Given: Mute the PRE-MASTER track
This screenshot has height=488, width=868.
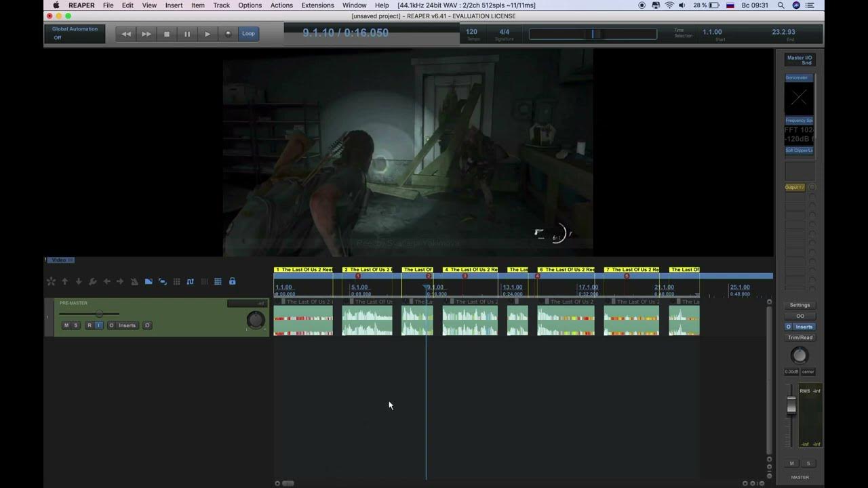Looking at the screenshot, I should point(66,325).
